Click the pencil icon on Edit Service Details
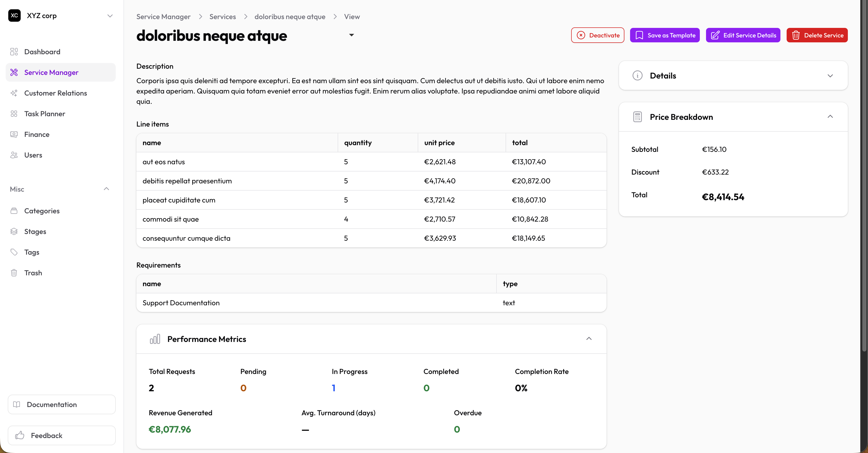Screen dimensions: 868x453 click(x=715, y=35)
